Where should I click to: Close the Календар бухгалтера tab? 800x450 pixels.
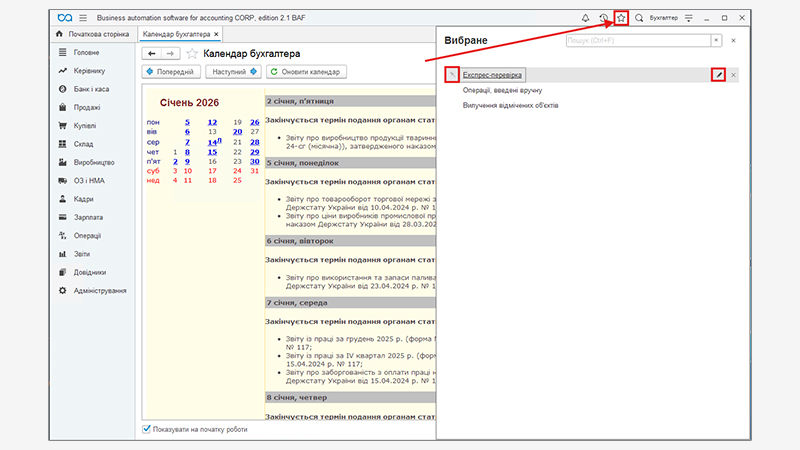pyautogui.click(x=217, y=34)
